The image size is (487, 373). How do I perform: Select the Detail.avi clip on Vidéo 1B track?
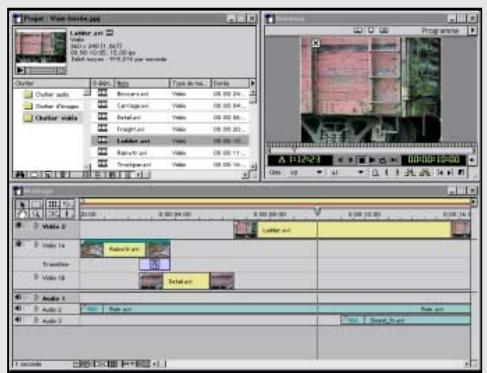187,281
